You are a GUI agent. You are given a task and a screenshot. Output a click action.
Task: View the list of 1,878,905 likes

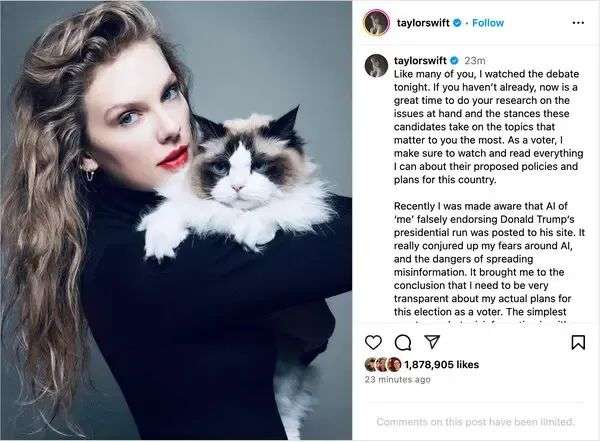440,365
